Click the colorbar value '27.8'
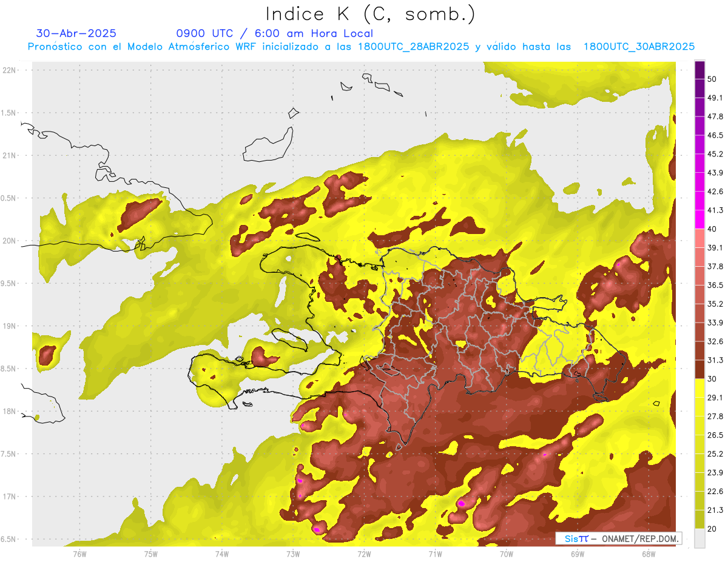This screenshot has width=728, height=562. click(715, 416)
